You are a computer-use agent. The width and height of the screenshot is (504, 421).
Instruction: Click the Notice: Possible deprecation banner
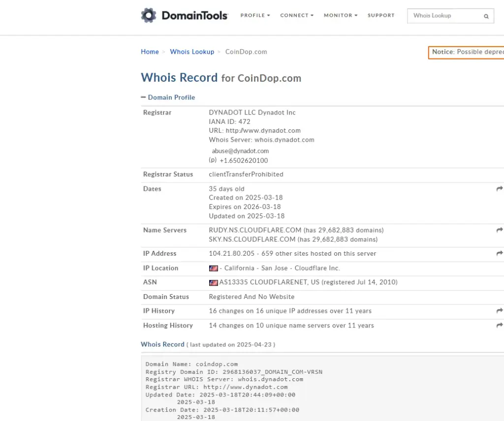[467, 52]
